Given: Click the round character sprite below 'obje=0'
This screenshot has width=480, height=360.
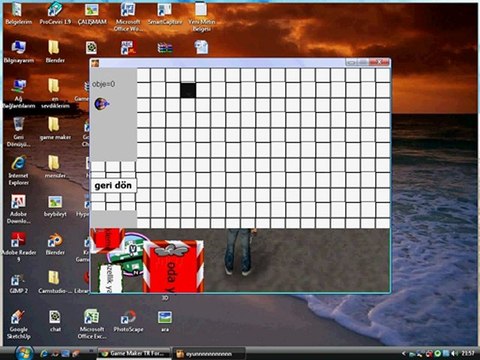Looking at the screenshot, I should tap(102, 104).
